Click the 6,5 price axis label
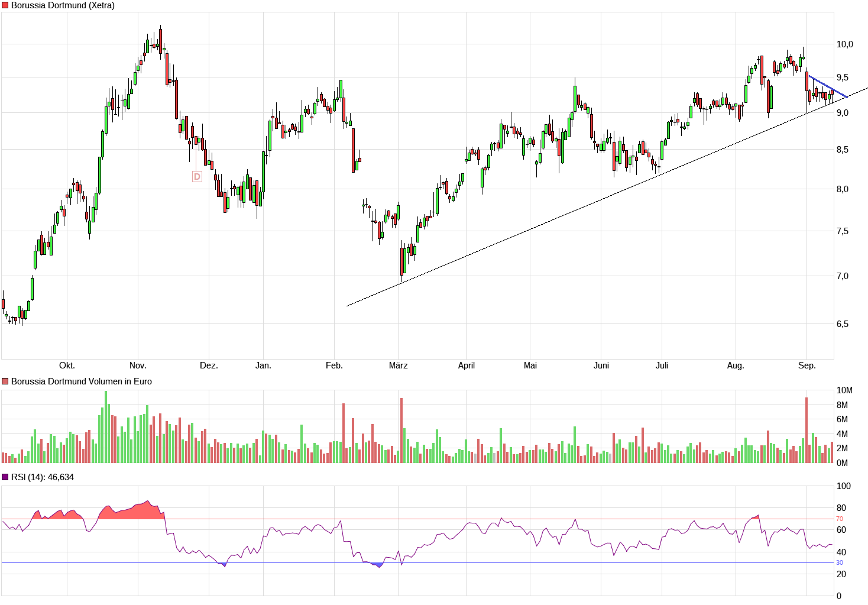This screenshot has height=605, width=868. click(843, 324)
